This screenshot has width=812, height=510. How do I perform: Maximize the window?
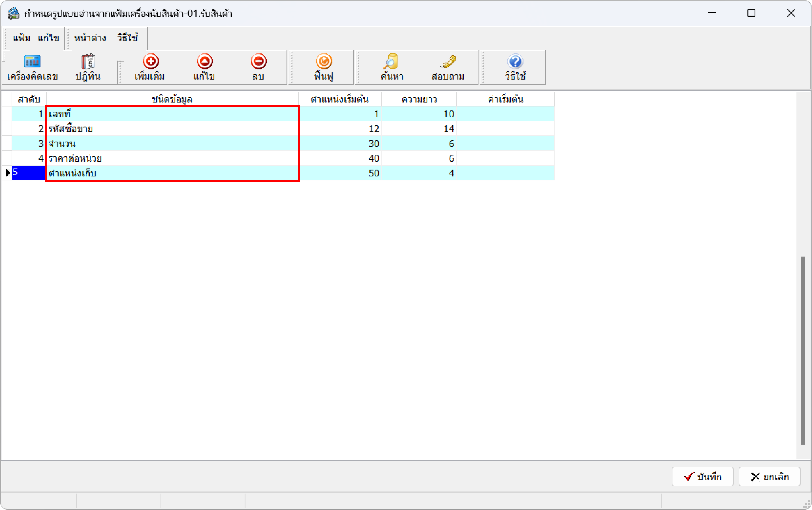[751, 13]
